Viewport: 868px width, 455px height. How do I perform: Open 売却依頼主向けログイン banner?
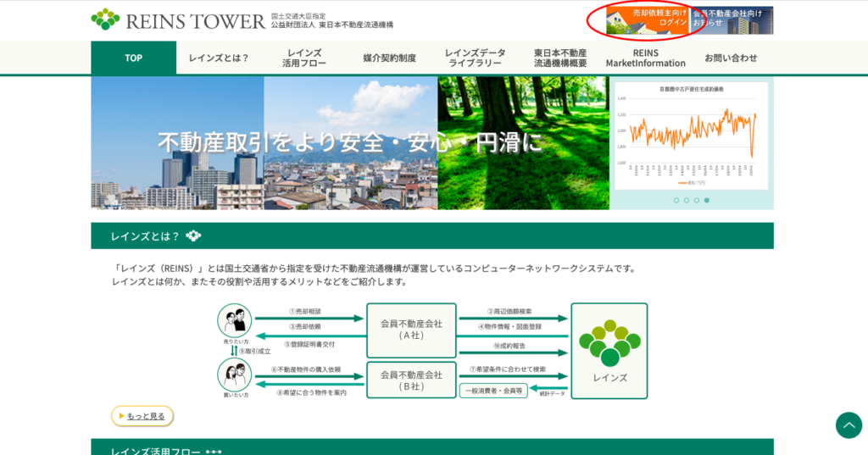coord(647,19)
